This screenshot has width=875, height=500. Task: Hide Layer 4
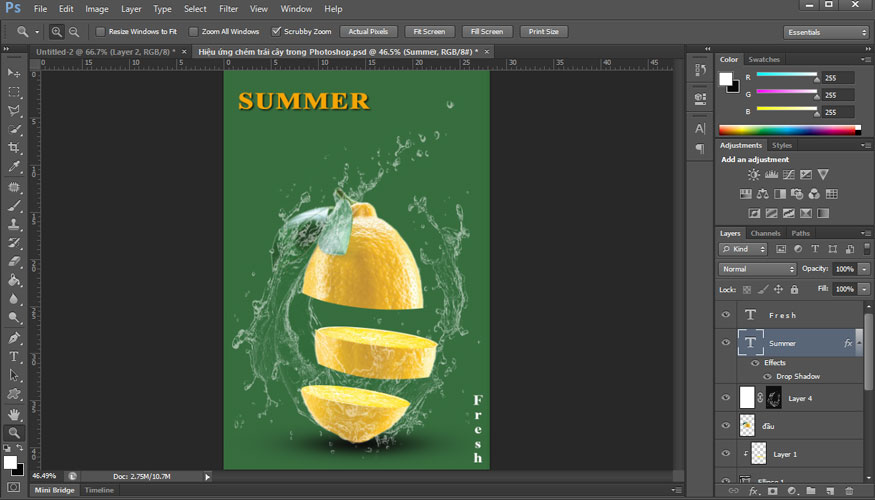725,398
